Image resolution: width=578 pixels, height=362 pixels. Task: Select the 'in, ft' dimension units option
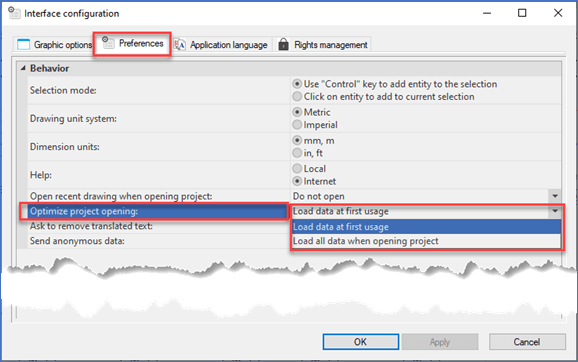click(297, 153)
